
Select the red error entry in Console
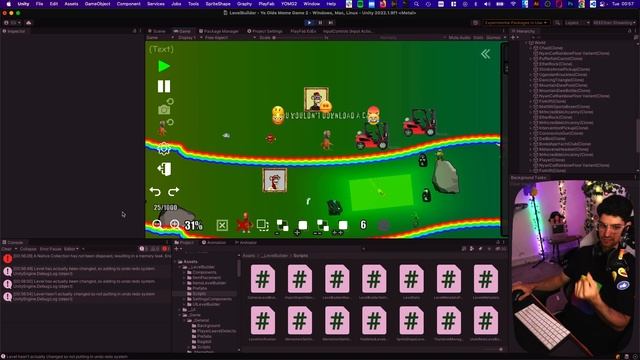click(x=86, y=258)
